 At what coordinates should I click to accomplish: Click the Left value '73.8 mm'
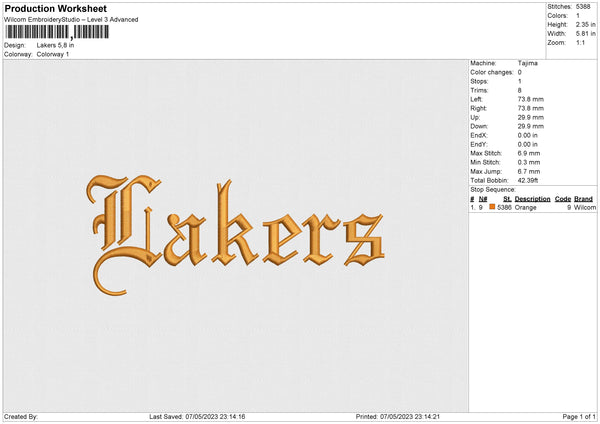pyautogui.click(x=530, y=99)
